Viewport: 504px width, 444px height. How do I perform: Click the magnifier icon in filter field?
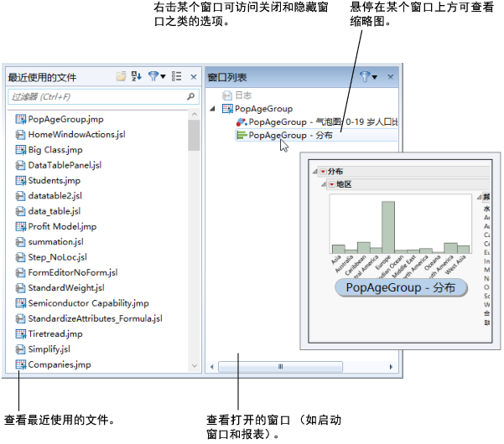190,96
